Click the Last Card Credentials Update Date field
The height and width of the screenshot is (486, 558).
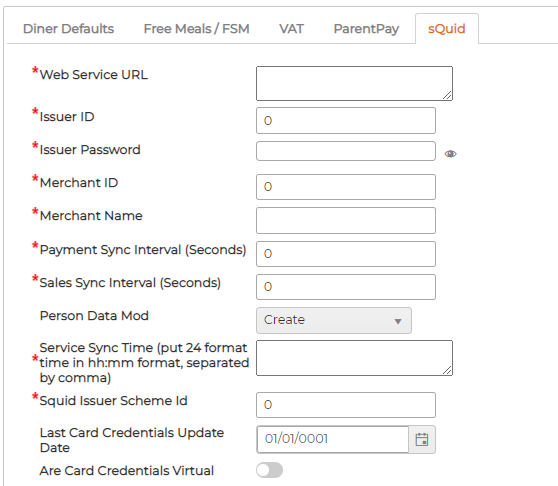pyautogui.click(x=333, y=439)
